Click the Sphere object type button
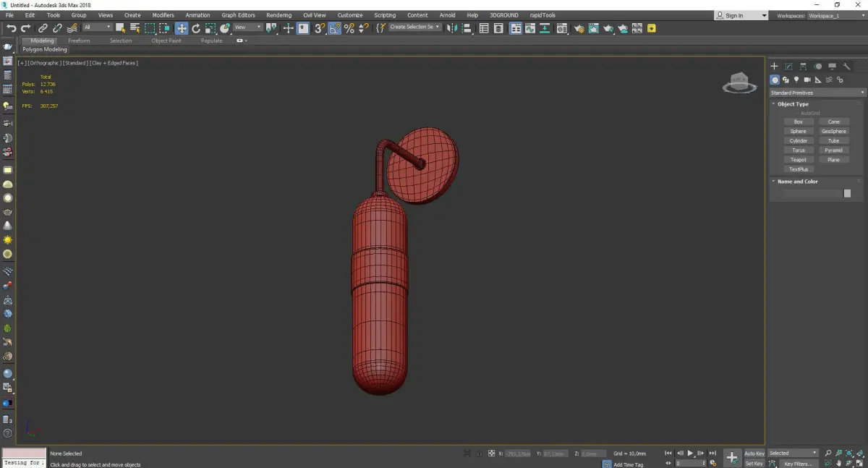 coord(798,132)
